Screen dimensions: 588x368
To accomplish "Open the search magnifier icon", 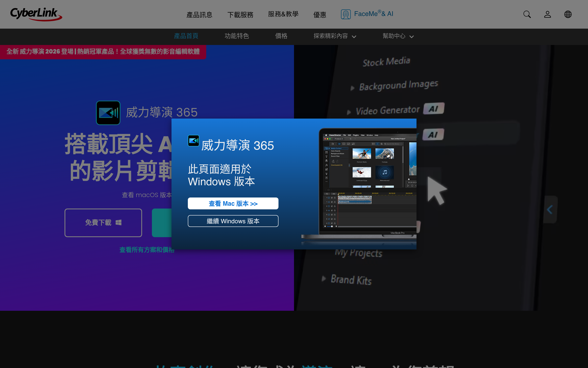I will coord(527,14).
